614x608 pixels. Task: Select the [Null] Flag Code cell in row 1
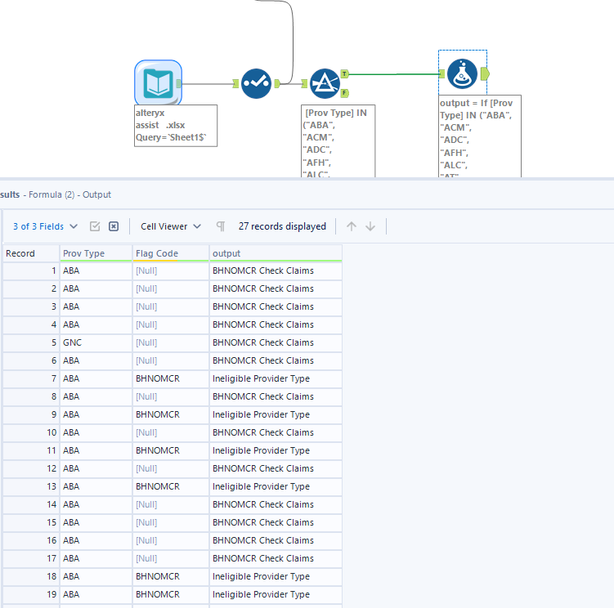click(x=171, y=271)
